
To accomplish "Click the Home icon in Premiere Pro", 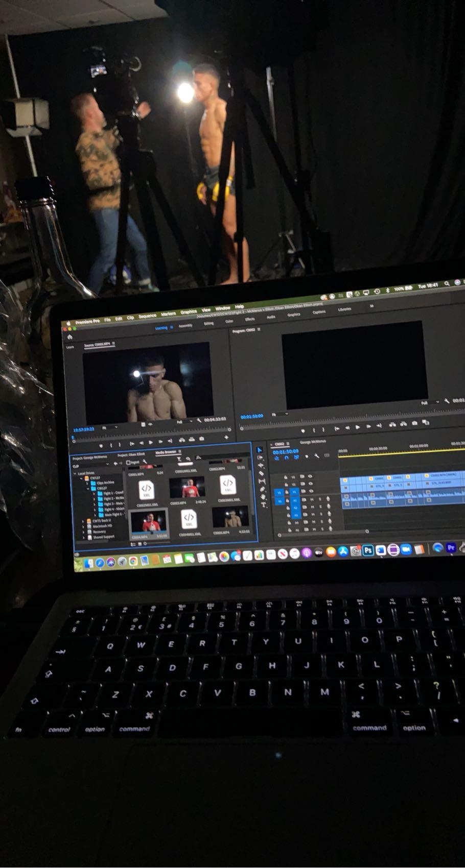I will 70,337.
